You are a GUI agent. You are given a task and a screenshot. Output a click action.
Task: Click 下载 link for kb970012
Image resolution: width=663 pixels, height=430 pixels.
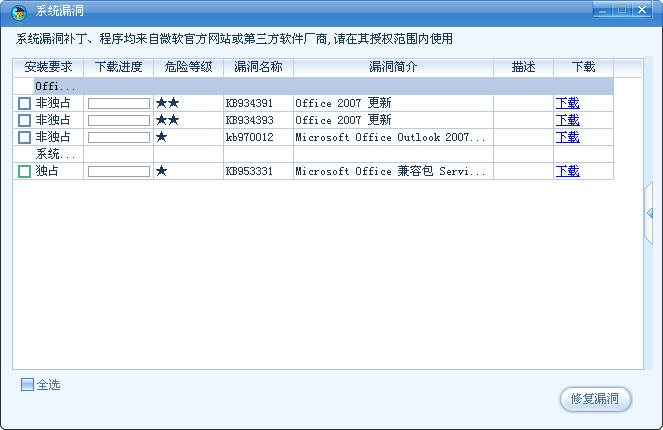pyautogui.click(x=567, y=137)
